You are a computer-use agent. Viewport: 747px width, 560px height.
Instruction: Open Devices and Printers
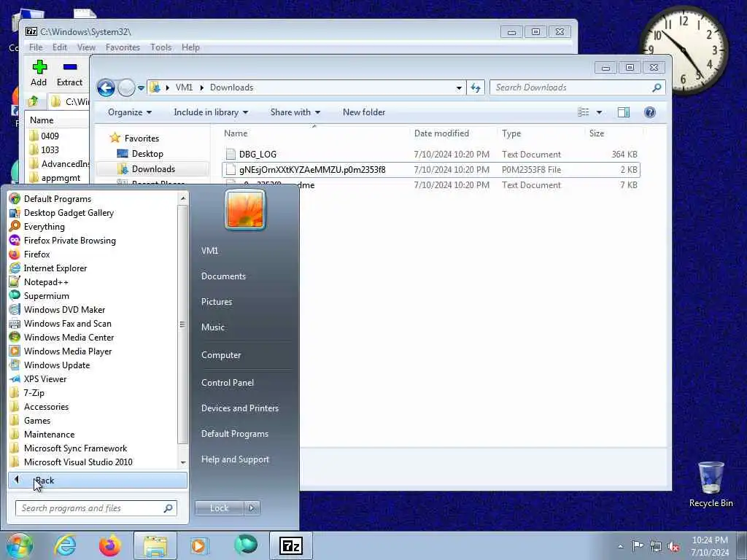pyautogui.click(x=240, y=408)
